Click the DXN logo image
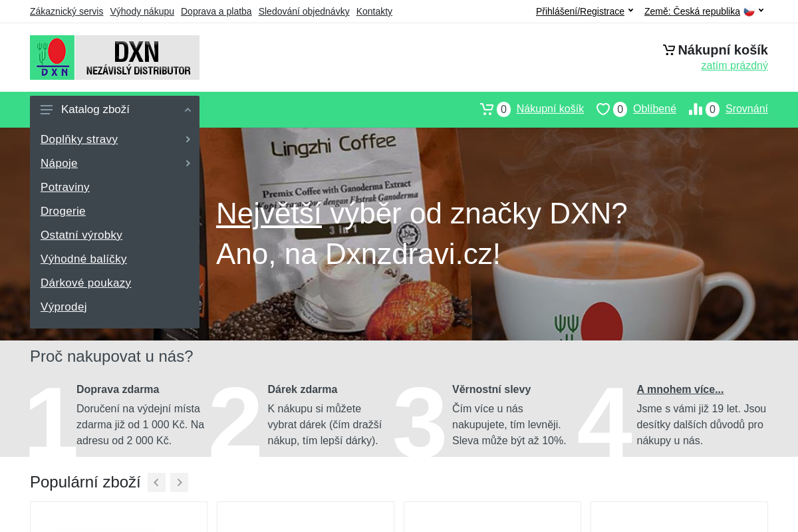798x532 pixels. coord(114,57)
